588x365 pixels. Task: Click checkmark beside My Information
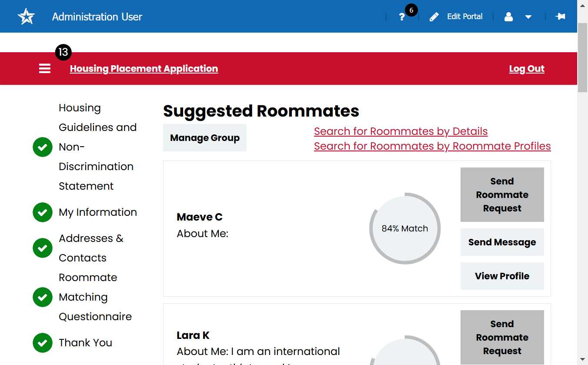pyautogui.click(x=43, y=212)
